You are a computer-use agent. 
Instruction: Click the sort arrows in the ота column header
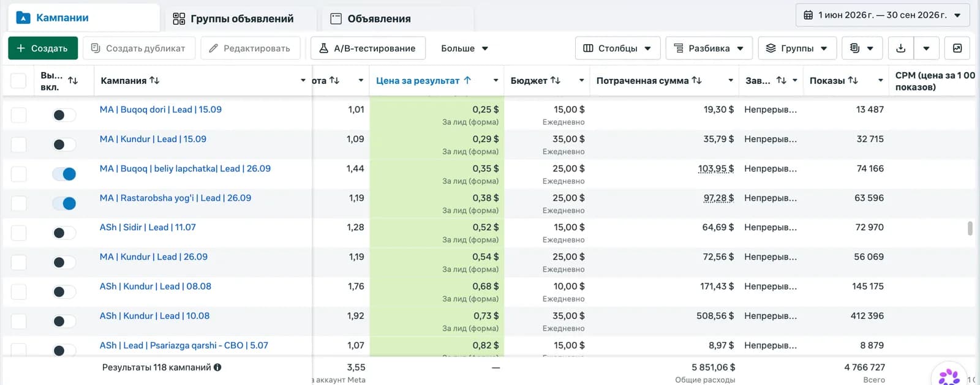[x=334, y=80]
